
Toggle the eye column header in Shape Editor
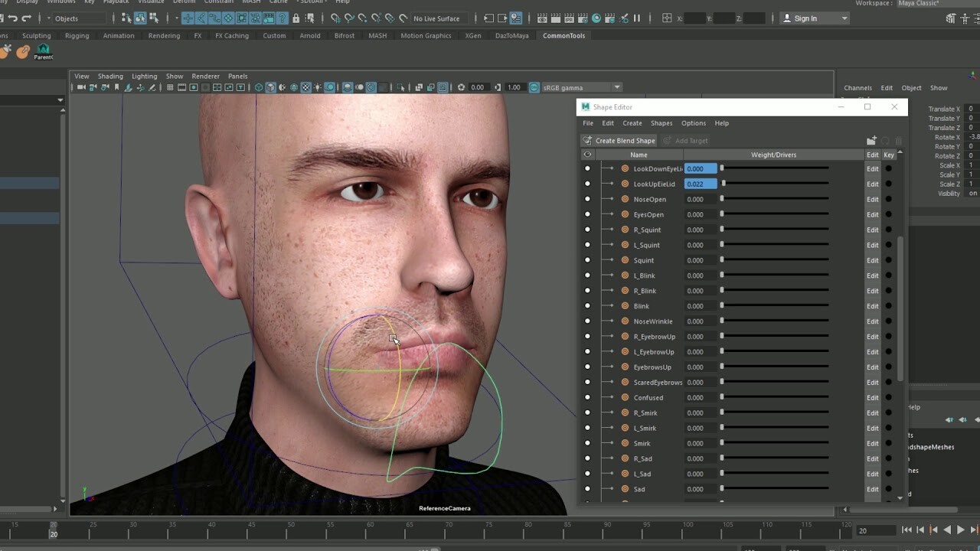[x=587, y=155]
